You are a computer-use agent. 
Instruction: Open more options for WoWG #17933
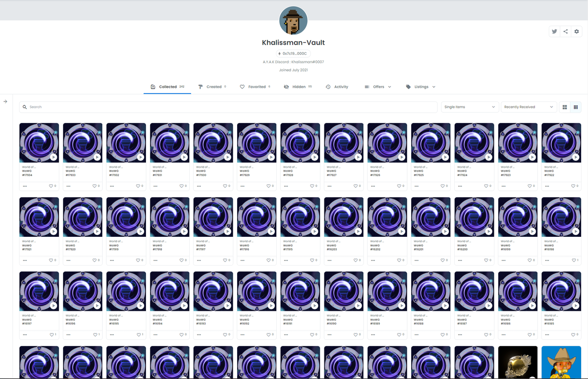[68, 186]
